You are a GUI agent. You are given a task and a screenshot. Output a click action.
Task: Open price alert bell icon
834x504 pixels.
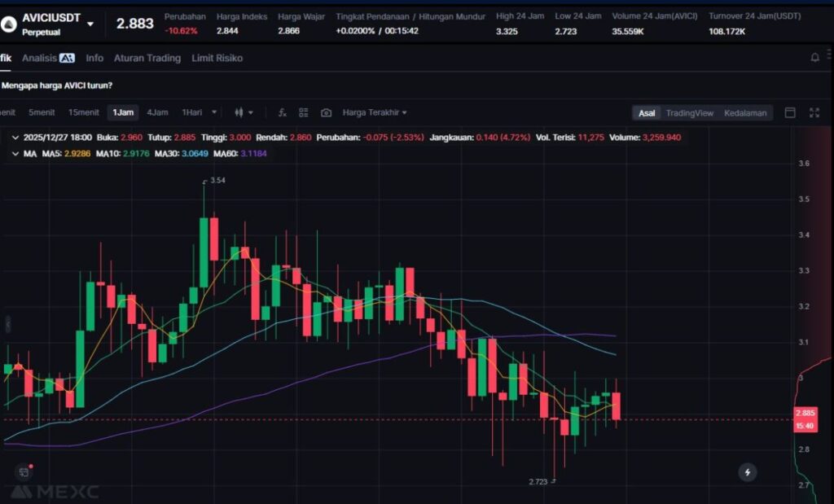[x=814, y=58]
